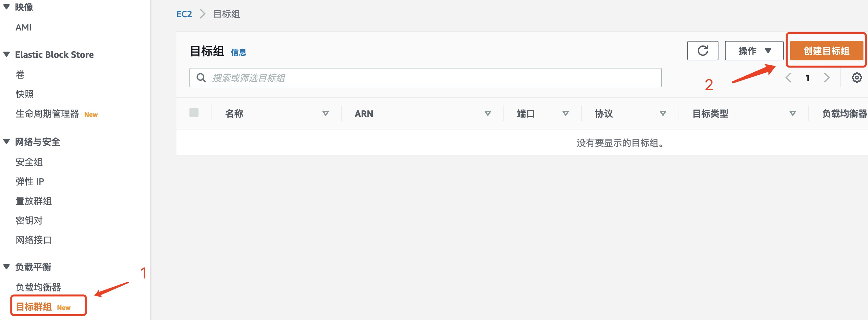Click the search magnifier icon
The image size is (868, 320).
[201, 78]
